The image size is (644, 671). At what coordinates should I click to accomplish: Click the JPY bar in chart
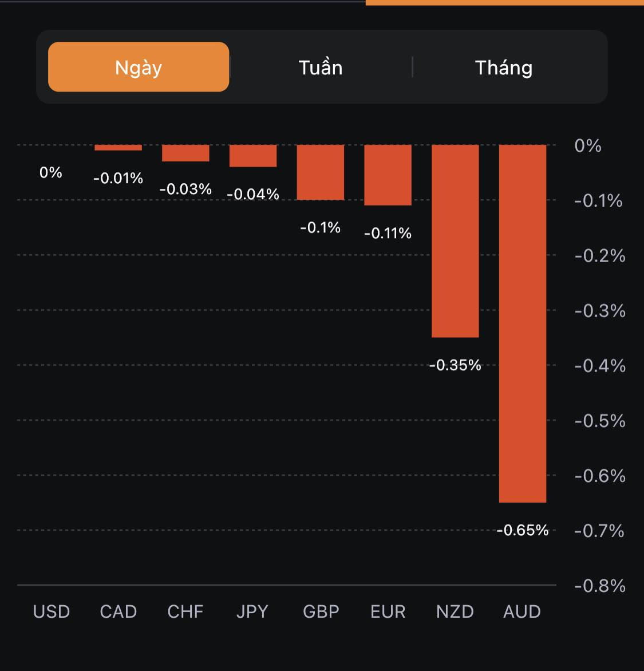point(253,156)
